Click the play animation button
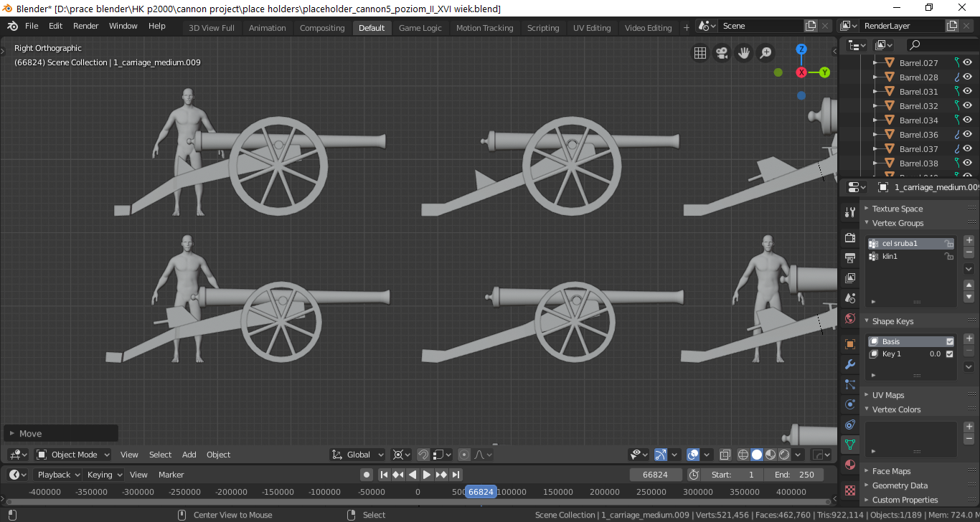This screenshot has height=522, width=980. (427, 475)
